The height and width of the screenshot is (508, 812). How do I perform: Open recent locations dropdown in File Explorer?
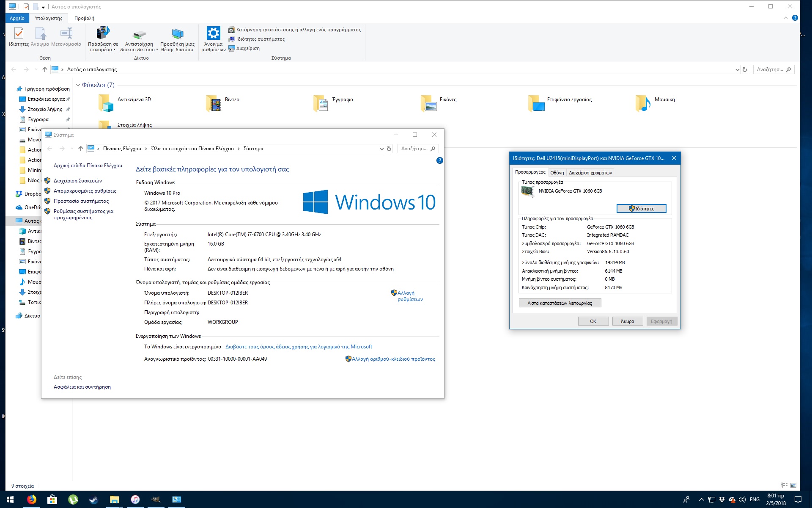36,69
